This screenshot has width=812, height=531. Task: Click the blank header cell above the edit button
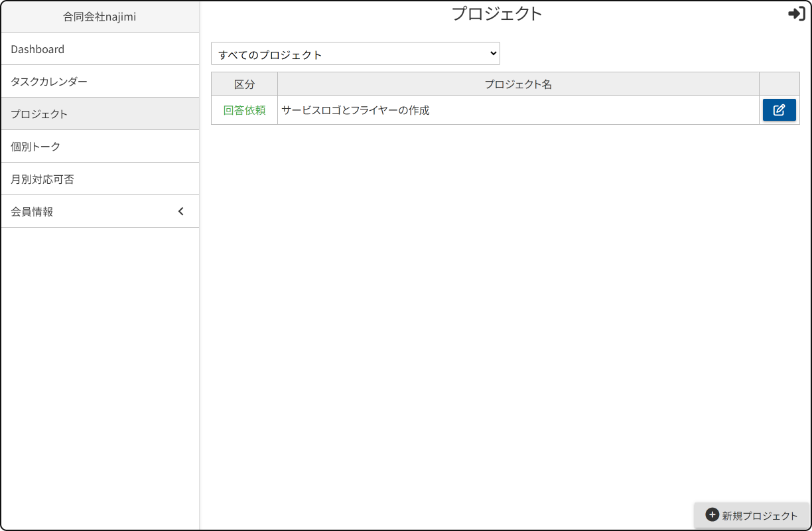(x=779, y=84)
